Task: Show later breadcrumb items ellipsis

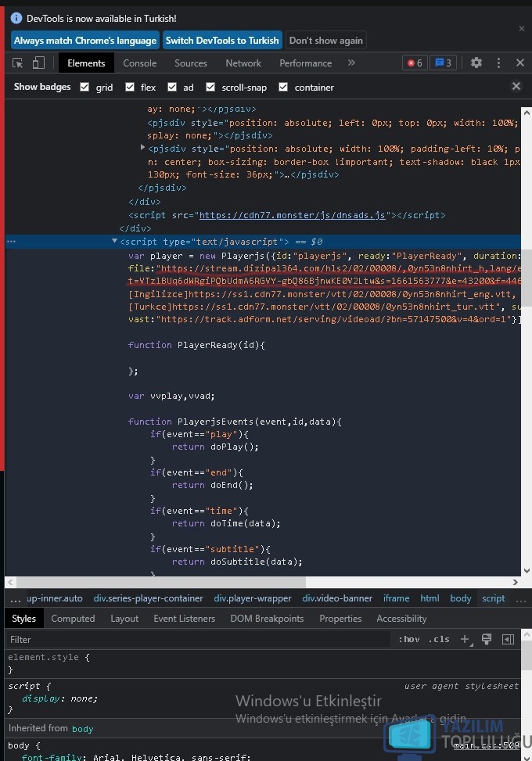Action: (521, 599)
